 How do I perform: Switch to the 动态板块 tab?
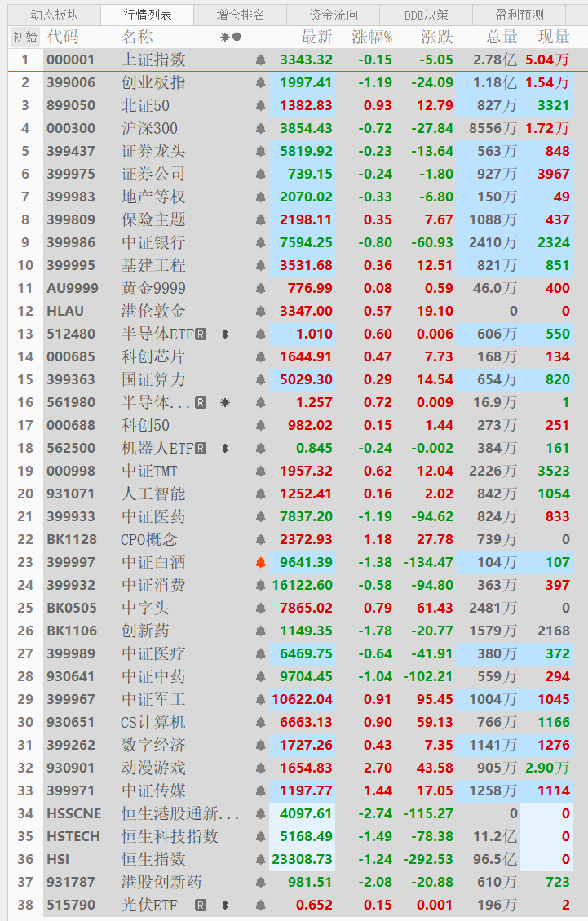pos(54,15)
